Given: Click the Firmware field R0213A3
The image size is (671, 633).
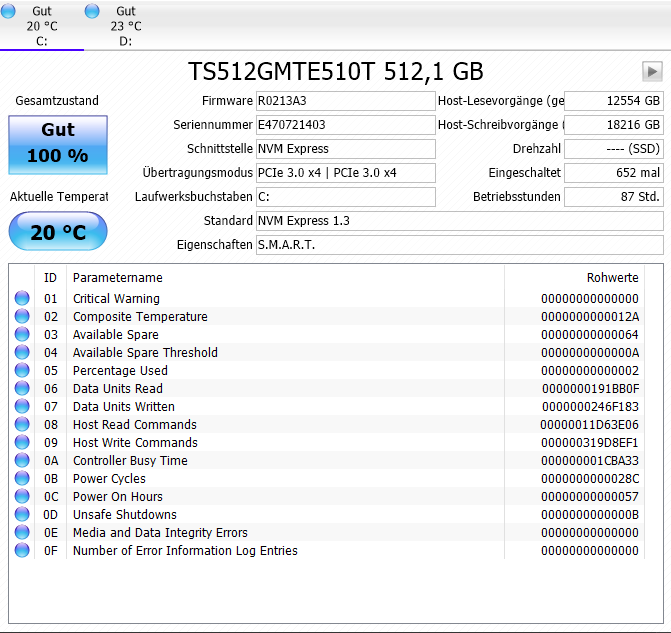Looking at the screenshot, I should tap(346, 101).
